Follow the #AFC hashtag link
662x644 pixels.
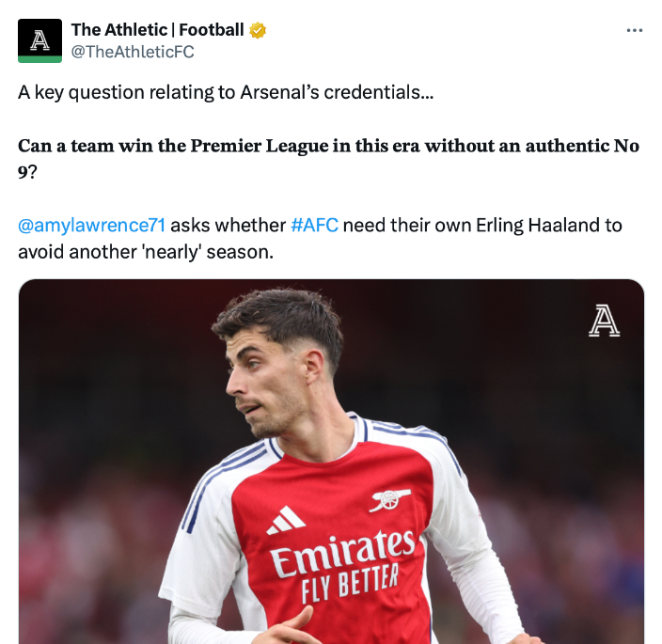[314, 226]
